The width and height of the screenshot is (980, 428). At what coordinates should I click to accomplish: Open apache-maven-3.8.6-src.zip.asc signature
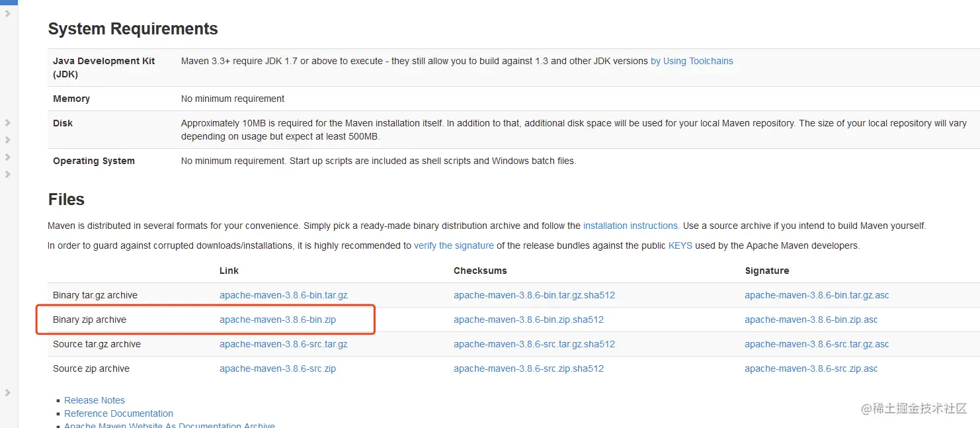pos(811,368)
